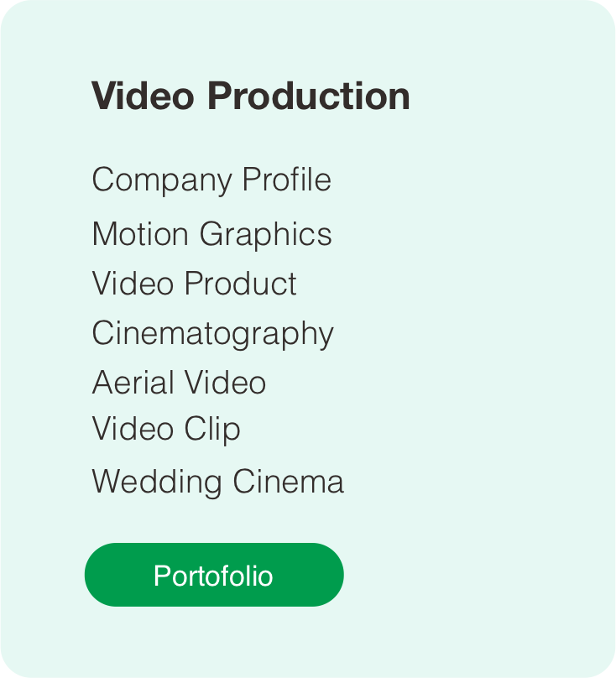The width and height of the screenshot is (616, 678).
Task: Click the word Motion in Motion Graphics
Action: [x=140, y=233]
